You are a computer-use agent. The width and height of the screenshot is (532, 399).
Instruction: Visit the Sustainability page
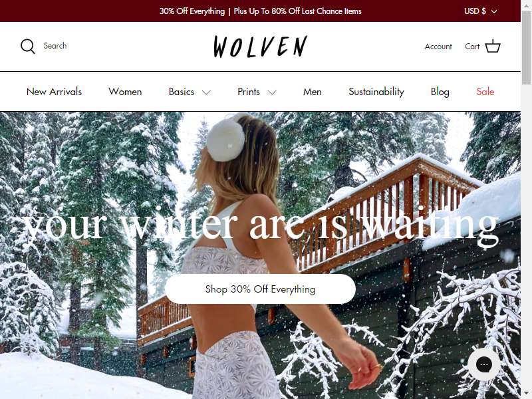pos(376,92)
